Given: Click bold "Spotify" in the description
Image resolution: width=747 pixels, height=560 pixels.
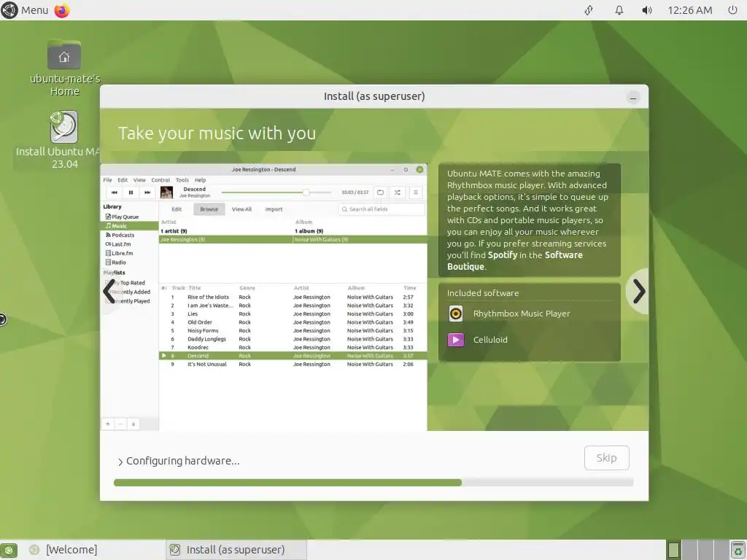Looking at the screenshot, I should (x=502, y=254).
